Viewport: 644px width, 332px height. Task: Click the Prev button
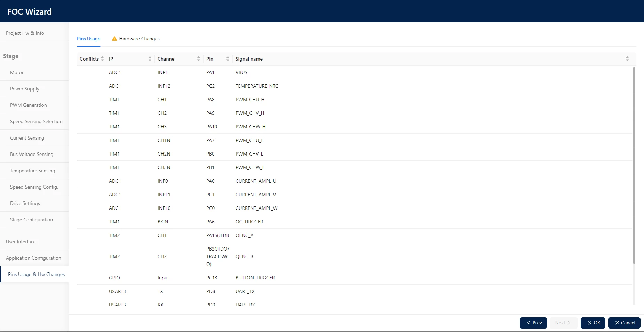tap(533, 323)
